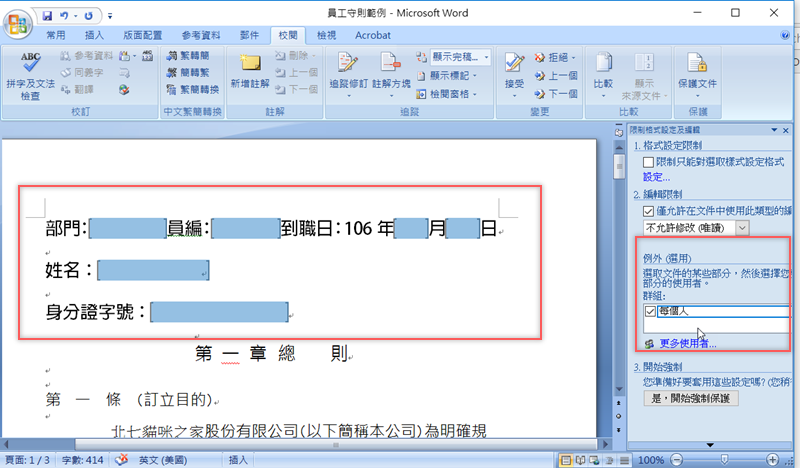Click 比較 compare documents button
The image size is (800, 468).
(x=603, y=75)
